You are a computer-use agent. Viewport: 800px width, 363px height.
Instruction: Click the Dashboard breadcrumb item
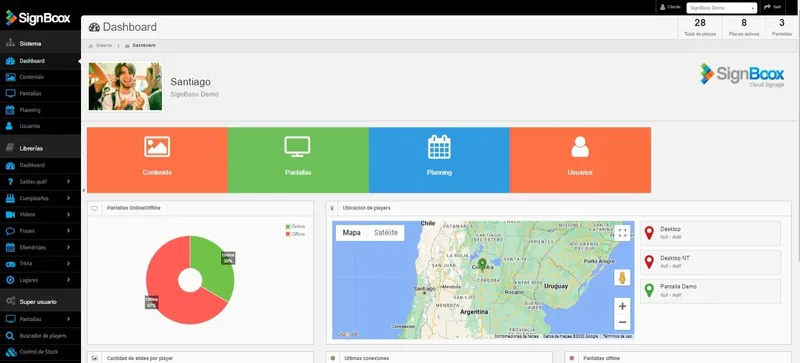click(144, 45)
